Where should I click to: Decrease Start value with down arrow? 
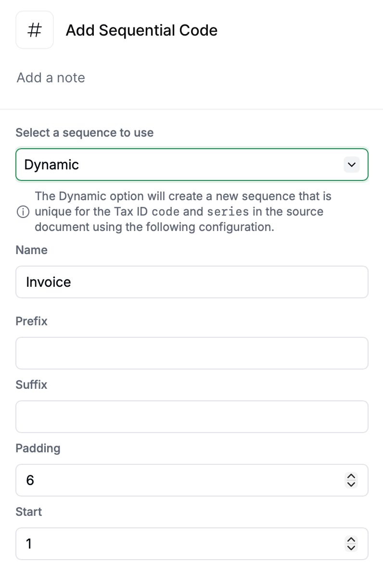(352, 548)
